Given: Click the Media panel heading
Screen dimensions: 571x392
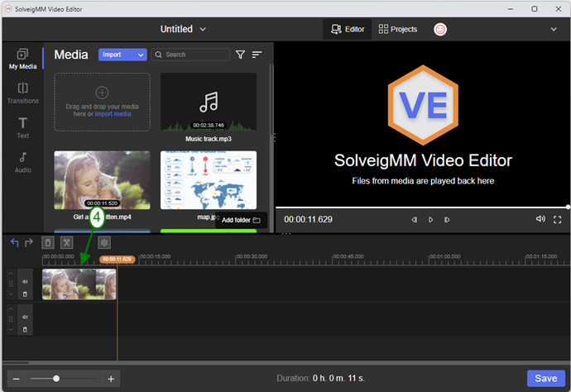Looking at the screenshot, I should point(71,55).
